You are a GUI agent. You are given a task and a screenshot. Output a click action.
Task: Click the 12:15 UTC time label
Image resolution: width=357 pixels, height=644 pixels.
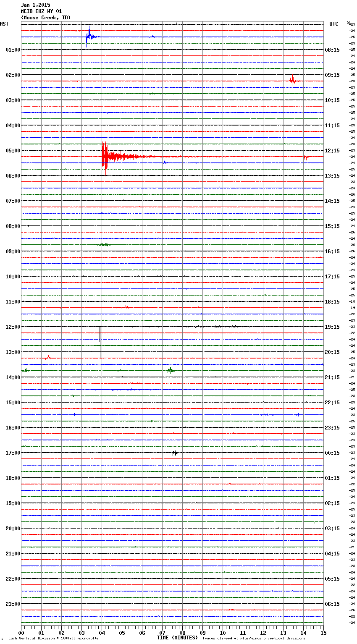click(332, 151)
